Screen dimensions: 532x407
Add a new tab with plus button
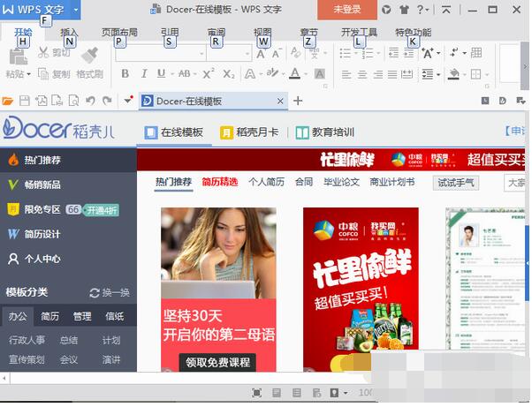coord(298,101)
